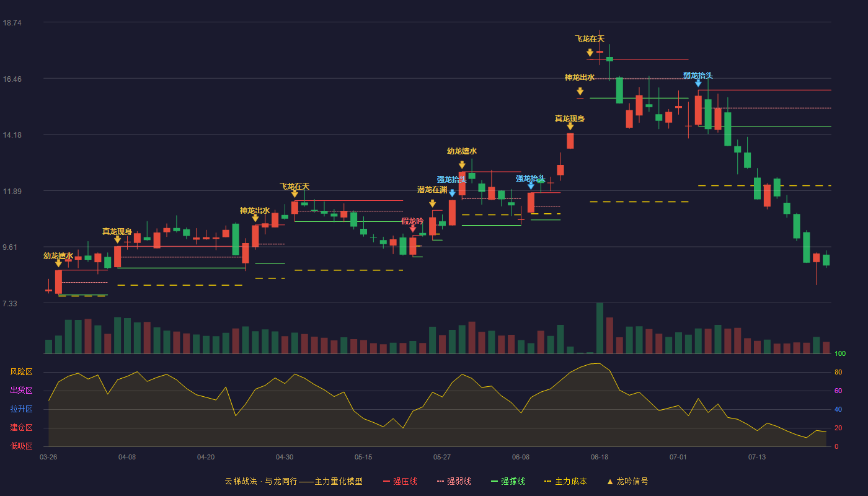This screenshot has width=868, height=496.
Task: Click the 拉升区 zone label
Action: pyautogui.click(x=21, y=409)
